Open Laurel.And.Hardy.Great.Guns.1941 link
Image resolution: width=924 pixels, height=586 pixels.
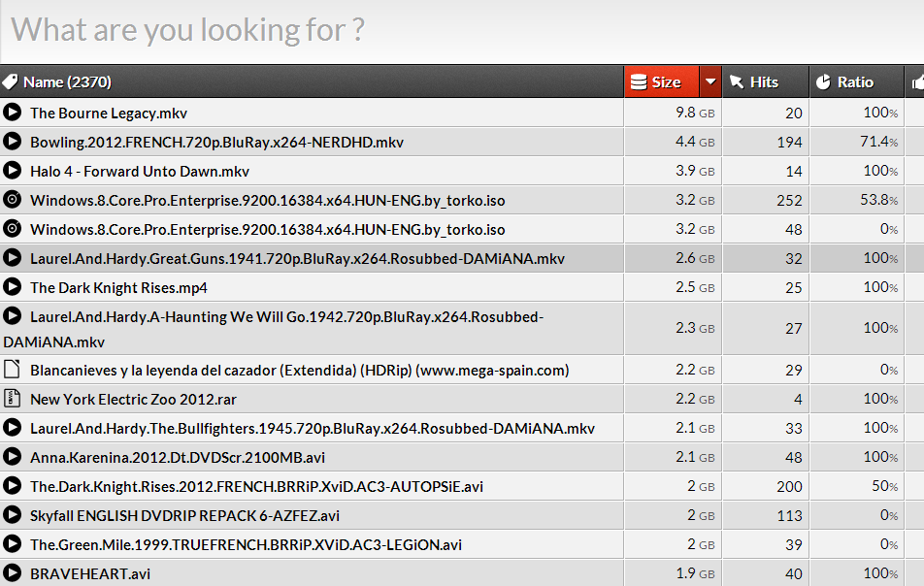point(298,258)
